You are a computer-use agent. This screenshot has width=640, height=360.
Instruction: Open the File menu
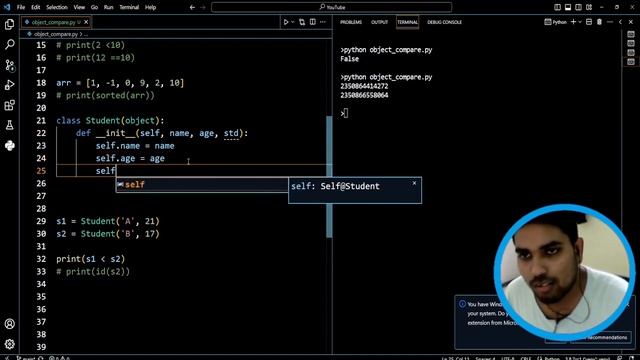21,7
